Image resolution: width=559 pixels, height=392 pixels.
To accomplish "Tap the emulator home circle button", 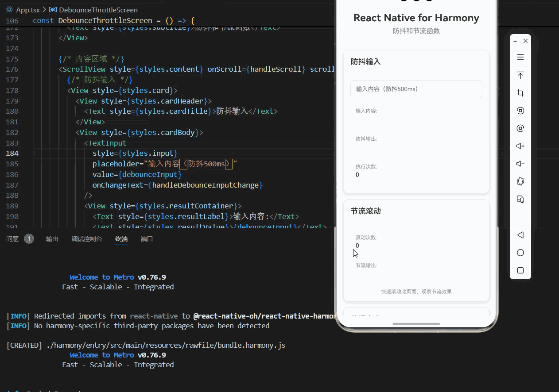I will [x=520, y=253].
